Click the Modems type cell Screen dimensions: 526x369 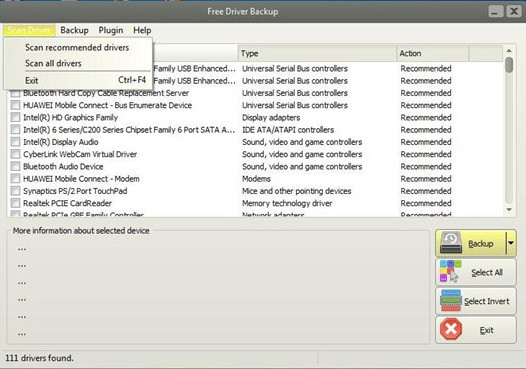(x=256, y=179)
